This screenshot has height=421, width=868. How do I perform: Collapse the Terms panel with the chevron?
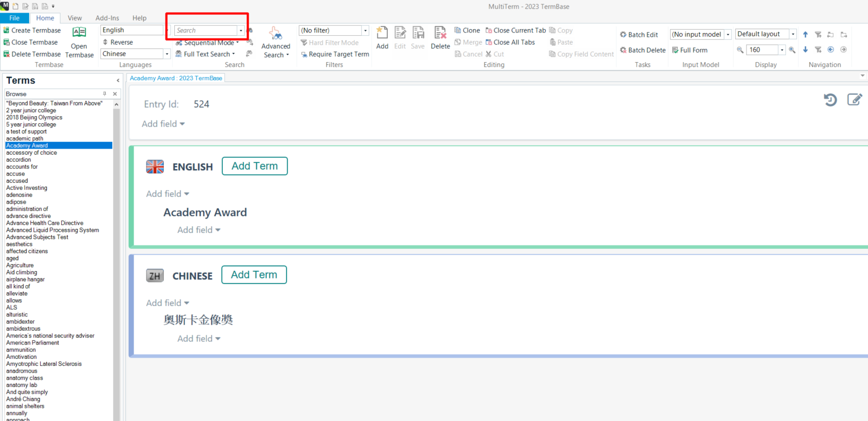click(118, 80)
